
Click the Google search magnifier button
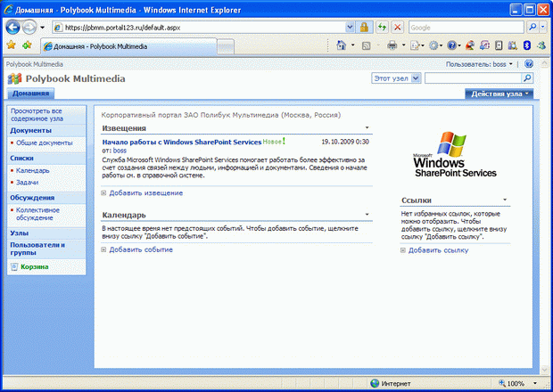[x=532, y=27]
